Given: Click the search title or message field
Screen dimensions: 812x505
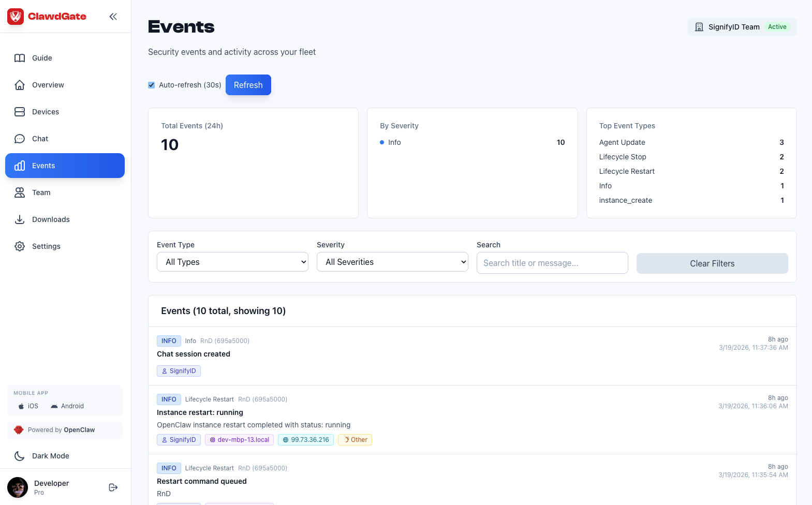Looking at the screenshot, I should 552,263.
